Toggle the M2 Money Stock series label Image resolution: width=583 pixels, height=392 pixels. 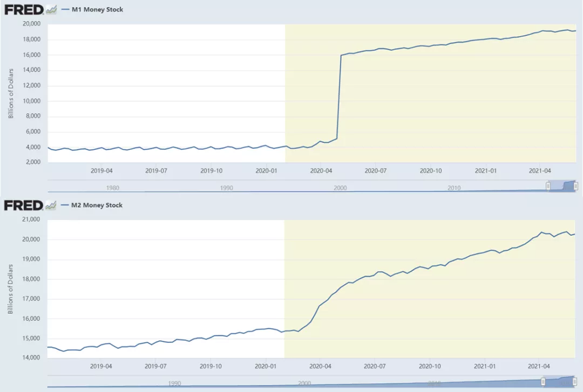97,205
